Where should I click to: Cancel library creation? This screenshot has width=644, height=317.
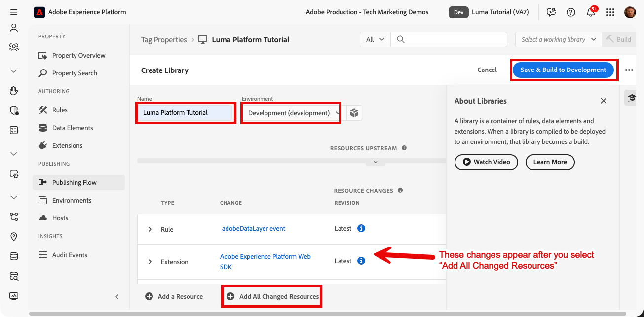point(487,70)
